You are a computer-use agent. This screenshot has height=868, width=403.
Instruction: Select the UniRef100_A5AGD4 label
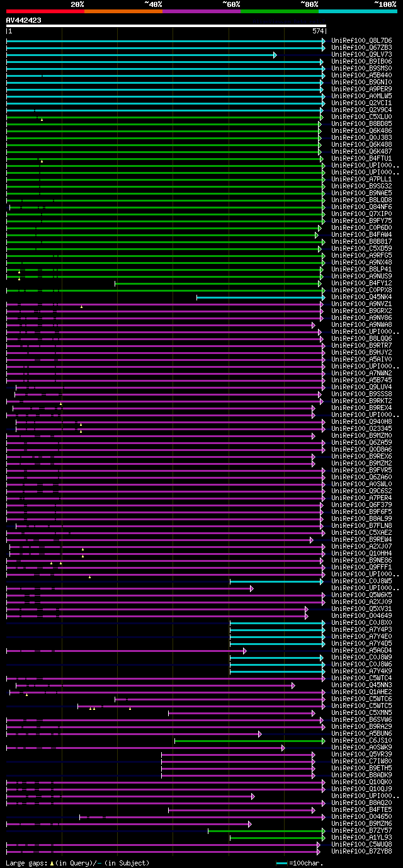pyautogui.click(x=361, y=651)
